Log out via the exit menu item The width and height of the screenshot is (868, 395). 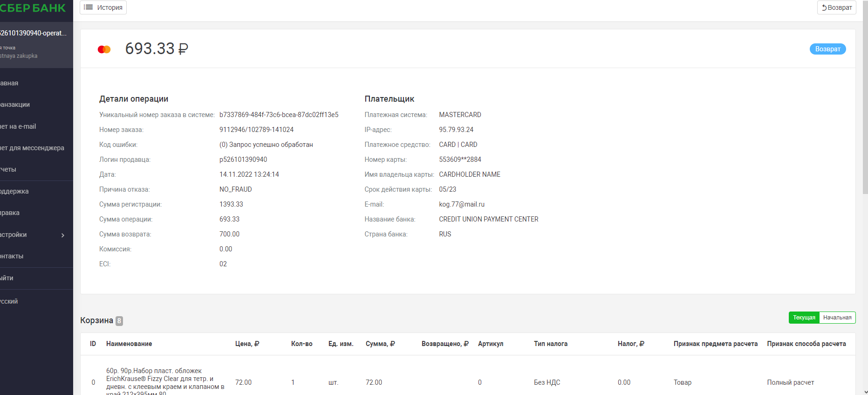(x=7, y=278)
